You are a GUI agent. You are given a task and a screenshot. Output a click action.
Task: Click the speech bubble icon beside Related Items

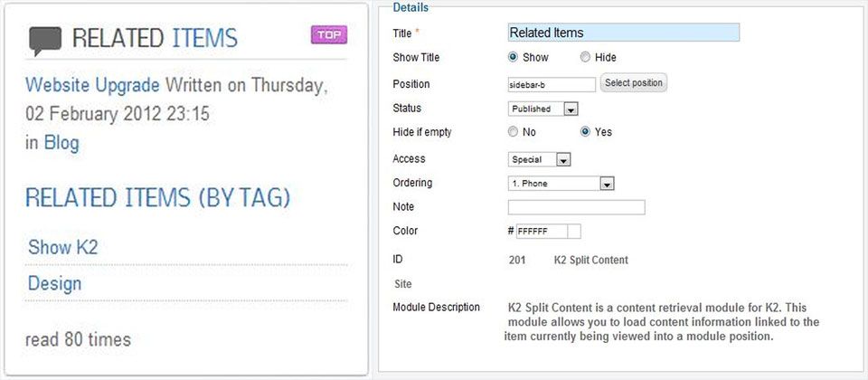(x=45, y=41)
